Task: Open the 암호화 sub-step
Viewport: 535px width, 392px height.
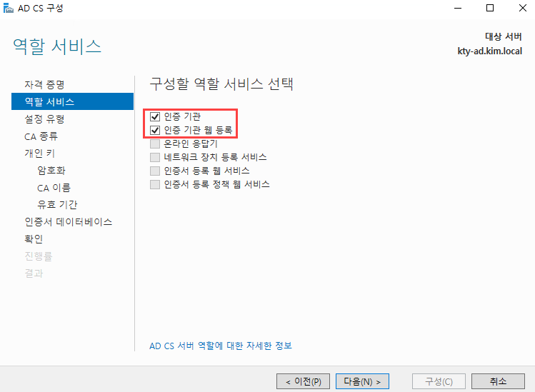Action: pos(51,170)
